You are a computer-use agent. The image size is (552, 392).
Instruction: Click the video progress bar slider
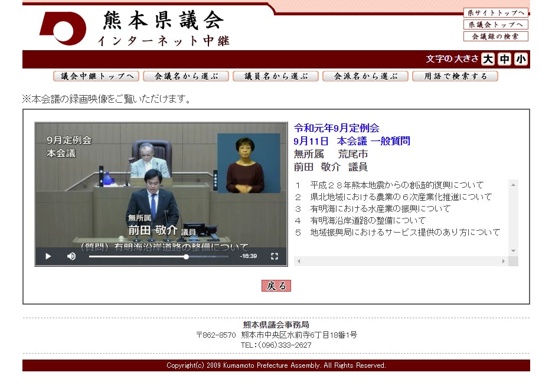[x=186, y=257]
